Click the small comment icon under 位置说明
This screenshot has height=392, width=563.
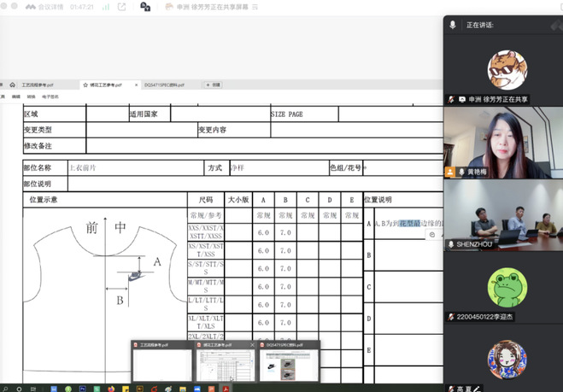433,234
